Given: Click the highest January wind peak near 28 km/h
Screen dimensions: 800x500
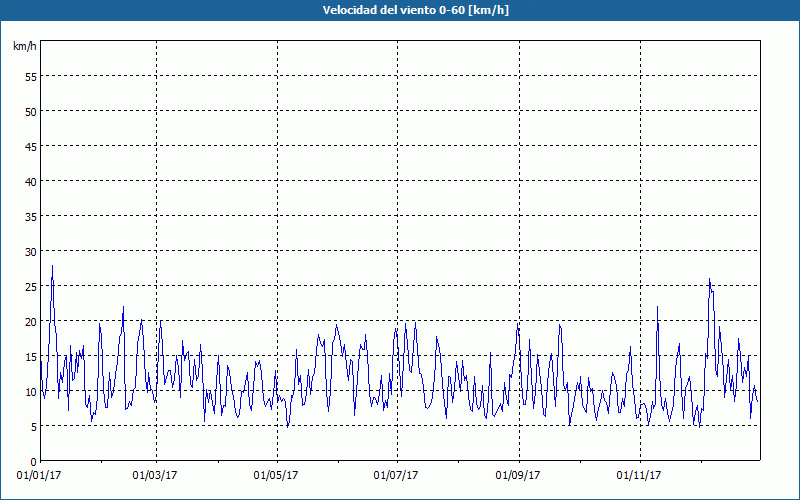Looking at the screenshot, I should click(52, 266).
